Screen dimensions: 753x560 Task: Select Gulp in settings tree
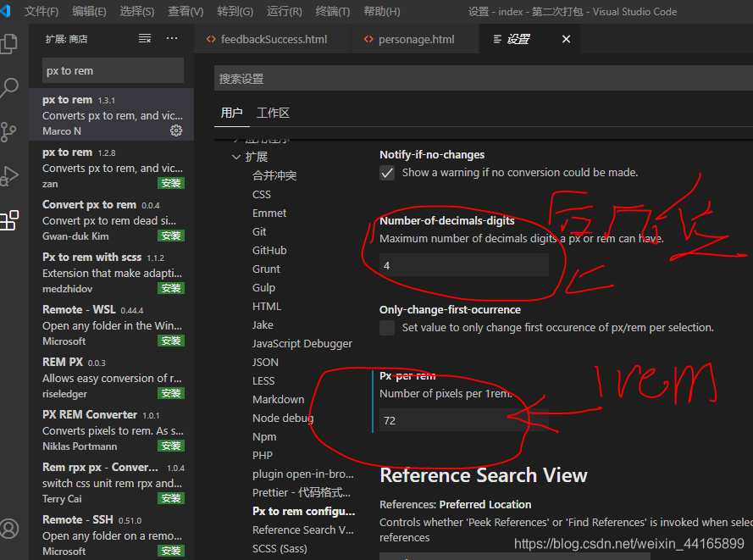(263, 288)
